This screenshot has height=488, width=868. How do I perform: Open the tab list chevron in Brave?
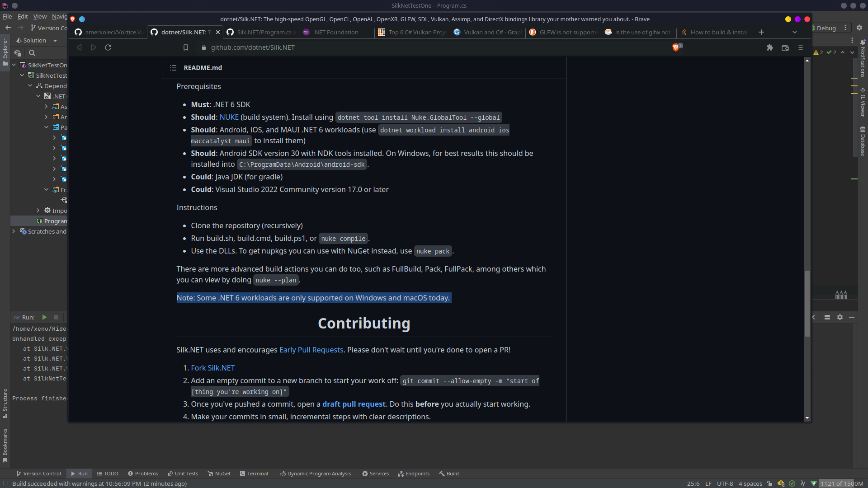[x=795, y=32]
